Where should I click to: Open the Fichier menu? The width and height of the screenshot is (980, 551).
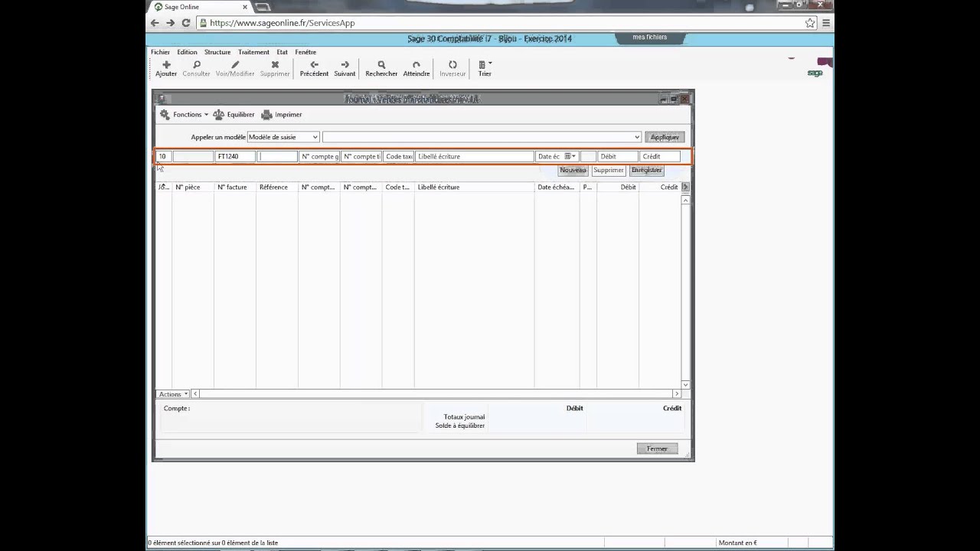(x=160, y=52)
